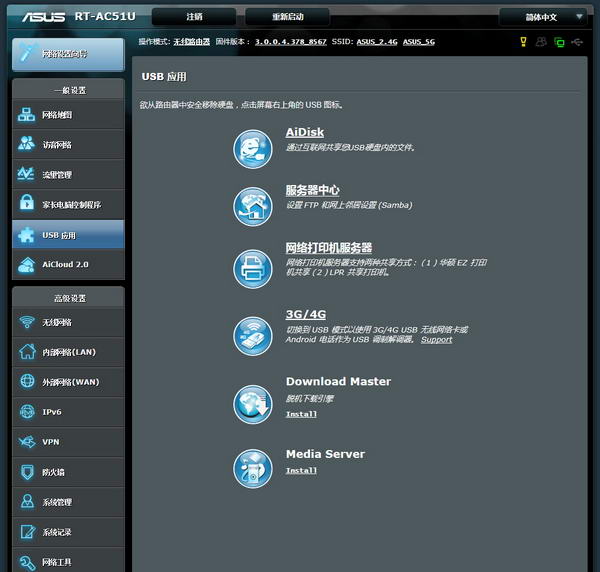The image size is (600, 572).
Task: Click the WAN globe icon
Action: (x=27, y=381)
